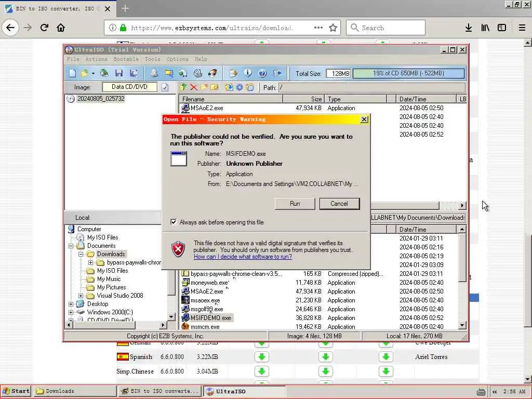Collapse the Documents tree node
The width and height of the screenshot is (532, 399).
tap(71, 246)
